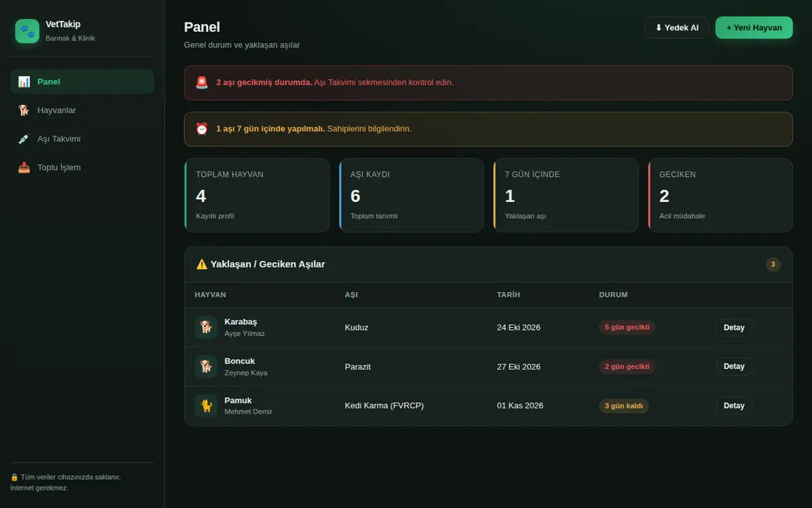The image size is (812, 508).
Task: Click the Toplam Hayvan stat card
Action: click(257, 195)
